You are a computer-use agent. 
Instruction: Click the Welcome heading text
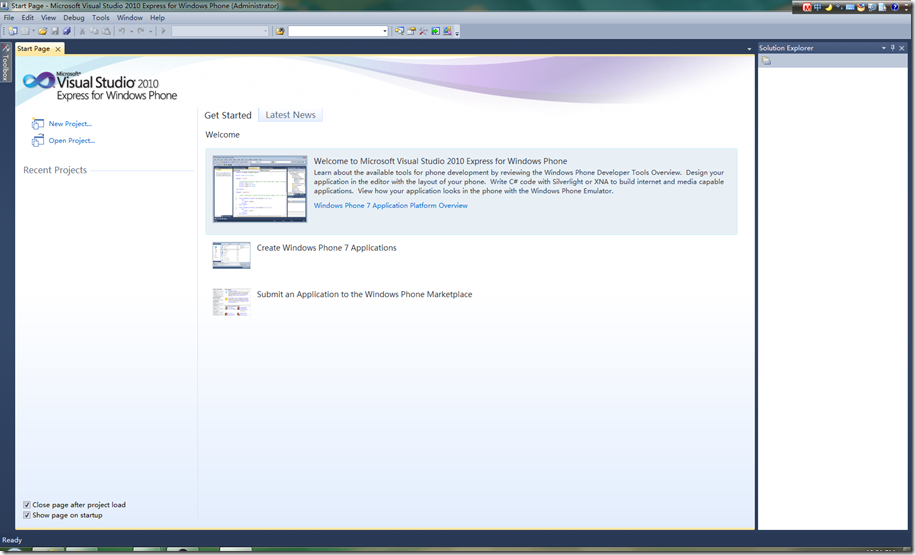[222, 135]
